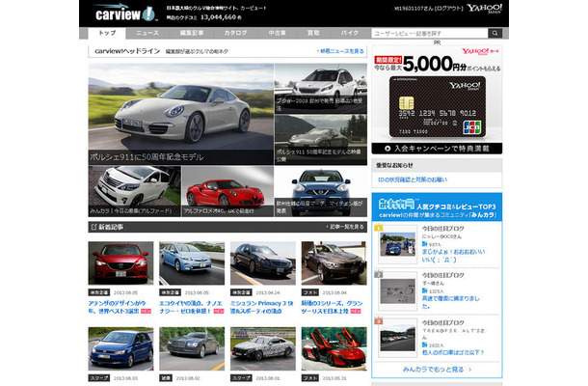This screenshot has width=588, height=386.
Task: Open the ニュース tab
Action: click(147, 33)
